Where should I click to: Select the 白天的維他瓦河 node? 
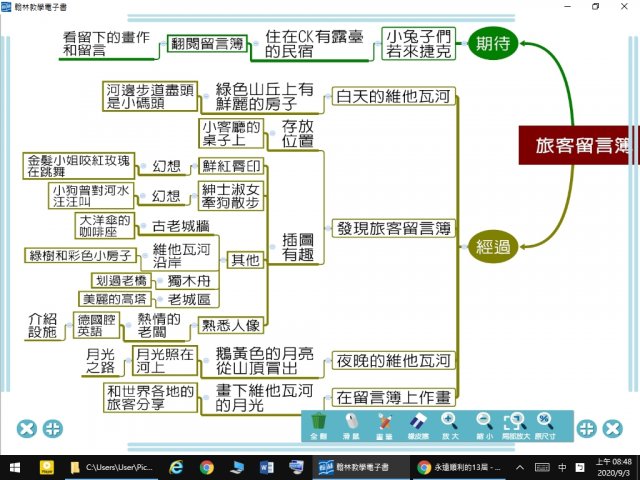coord(393,97)
